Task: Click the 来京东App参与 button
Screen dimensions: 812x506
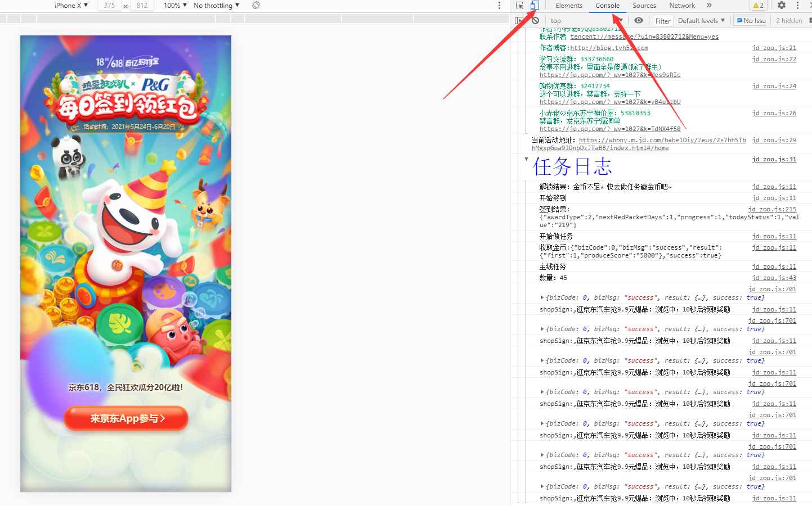Action: (x=127, y=418)
